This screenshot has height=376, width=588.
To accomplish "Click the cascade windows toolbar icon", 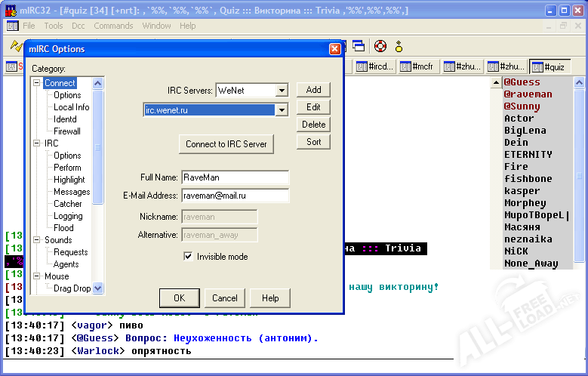I will [359, 46].
